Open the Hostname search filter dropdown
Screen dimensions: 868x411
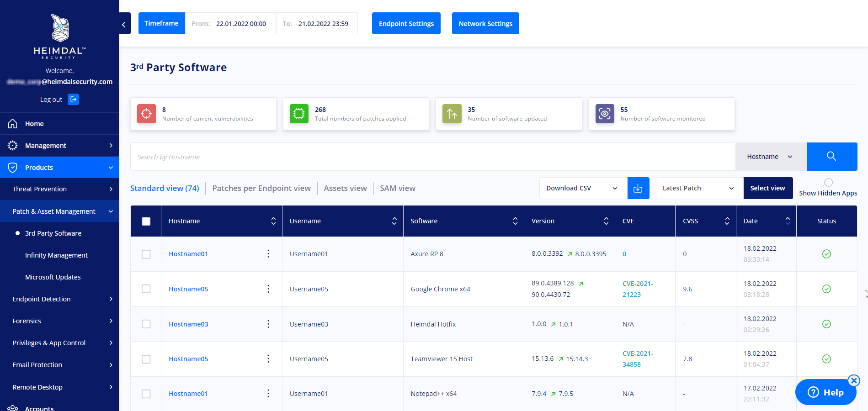coord(771,157)
